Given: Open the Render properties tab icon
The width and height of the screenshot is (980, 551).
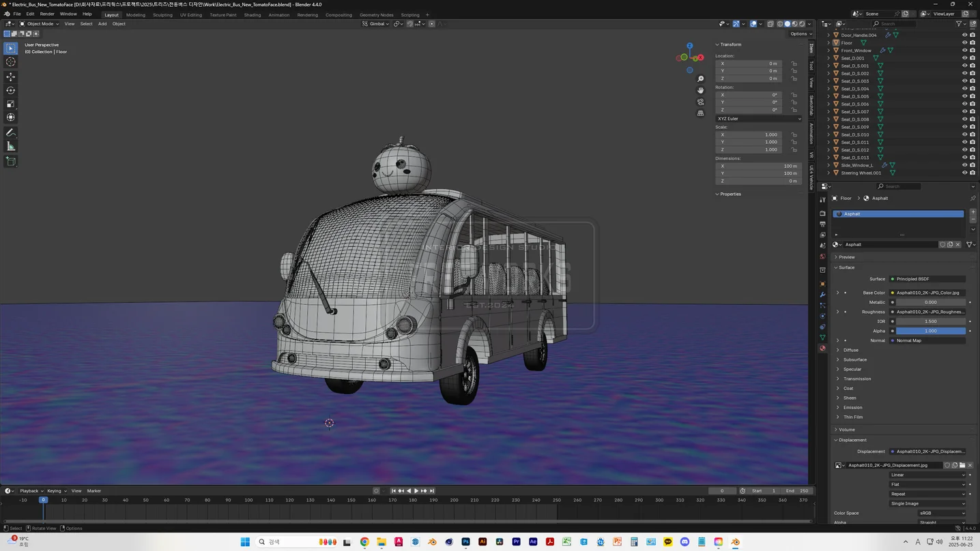Looking at the screenshot, I should (x=822, y=213).
